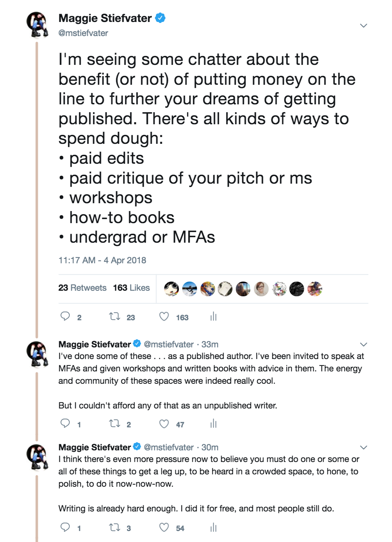The height and width of the screenshot is (542, 392).
Task: Open the 163 Likes list
Action: click(x=131, y=288)
